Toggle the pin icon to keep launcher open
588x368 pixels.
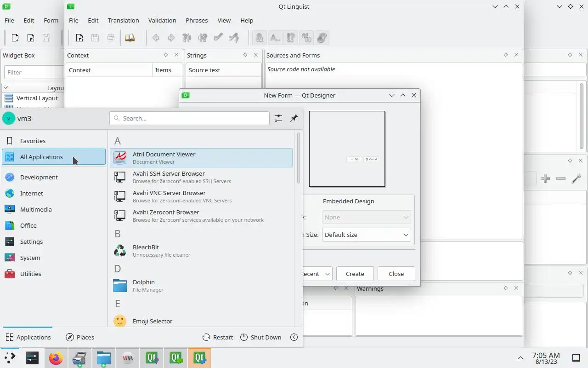[x=294, y=118]
